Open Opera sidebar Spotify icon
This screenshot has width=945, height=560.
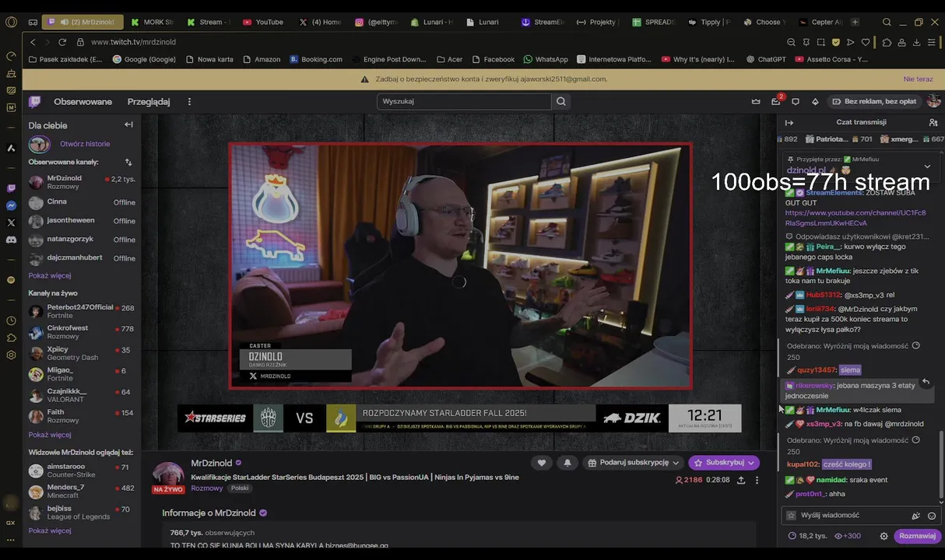click(11, 279)
